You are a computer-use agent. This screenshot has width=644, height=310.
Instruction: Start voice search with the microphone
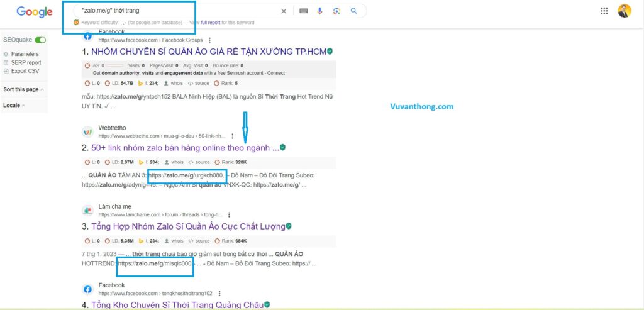[x=320, y=11]
